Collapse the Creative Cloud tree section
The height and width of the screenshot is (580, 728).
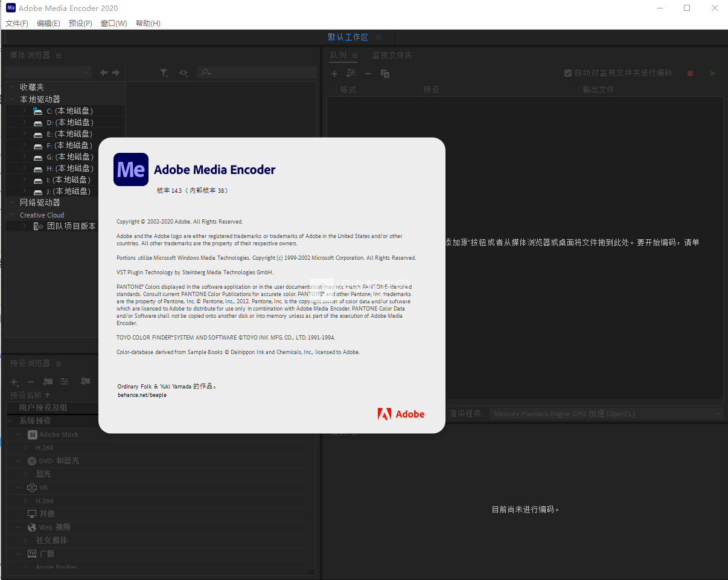tap(11, 215)
